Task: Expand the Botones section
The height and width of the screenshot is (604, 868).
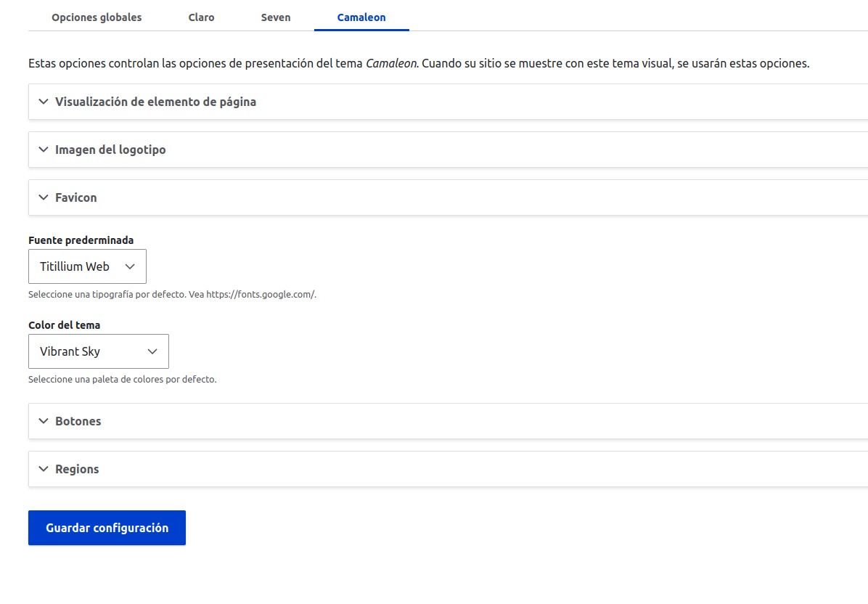Action: (78, 421)
